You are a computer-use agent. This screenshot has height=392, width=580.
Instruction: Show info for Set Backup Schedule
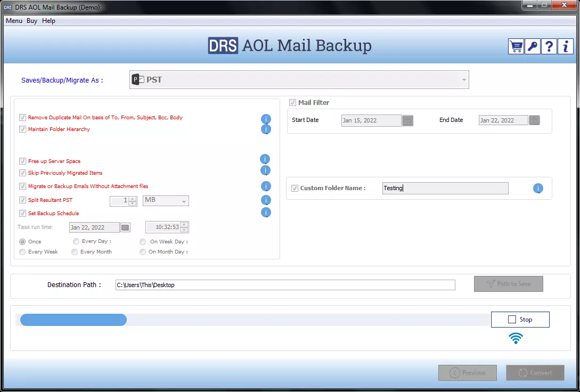point(266,213)
